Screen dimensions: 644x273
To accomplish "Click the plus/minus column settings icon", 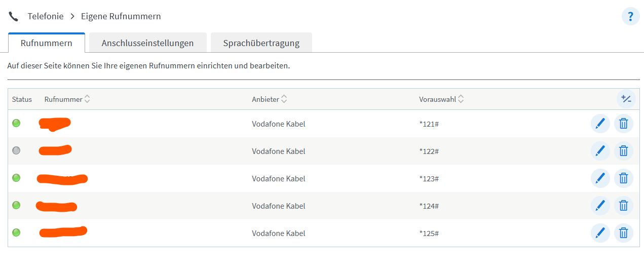I will [626, 99].
